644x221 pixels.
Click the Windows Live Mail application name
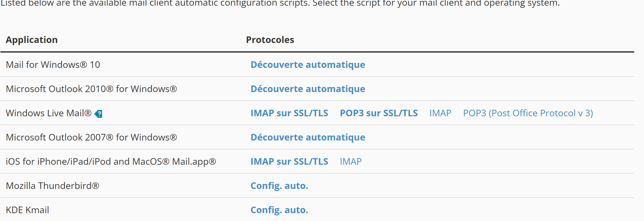[48, 113]
